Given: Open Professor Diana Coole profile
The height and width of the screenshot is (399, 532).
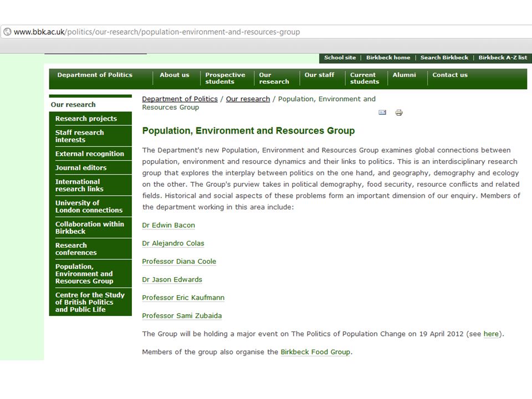Looking at the screenshot, I should click(179, 262).
